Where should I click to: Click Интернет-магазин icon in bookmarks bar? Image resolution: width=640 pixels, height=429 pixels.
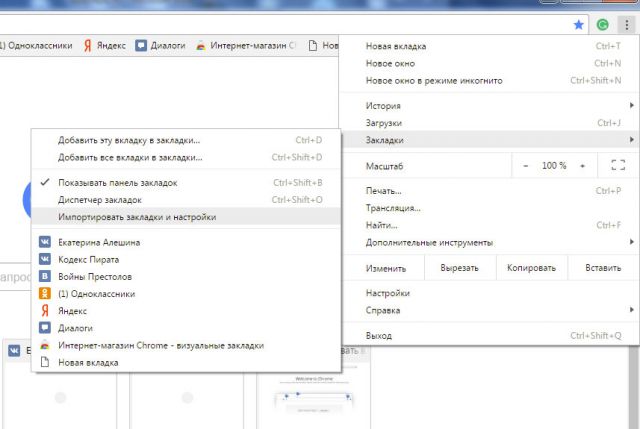pos(200,45)
